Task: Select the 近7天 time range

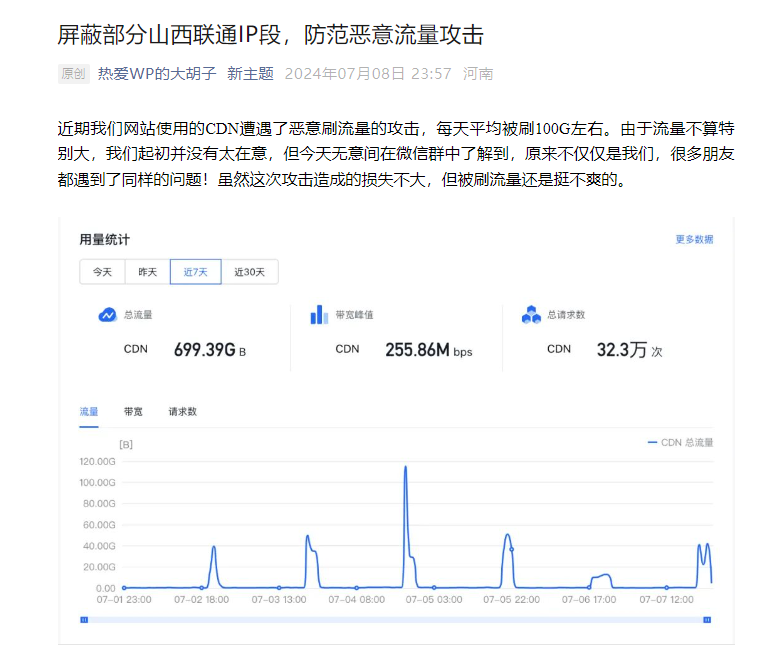Action: click(196, 272)
